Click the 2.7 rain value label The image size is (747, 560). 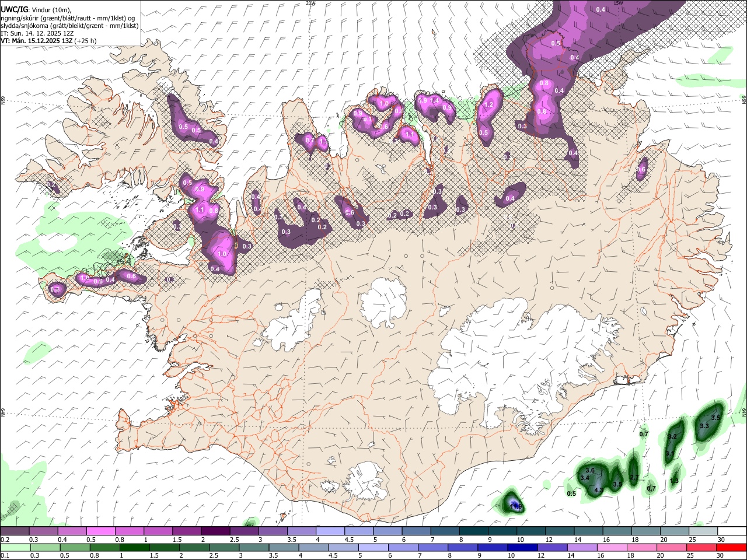(x=634, y=477)
